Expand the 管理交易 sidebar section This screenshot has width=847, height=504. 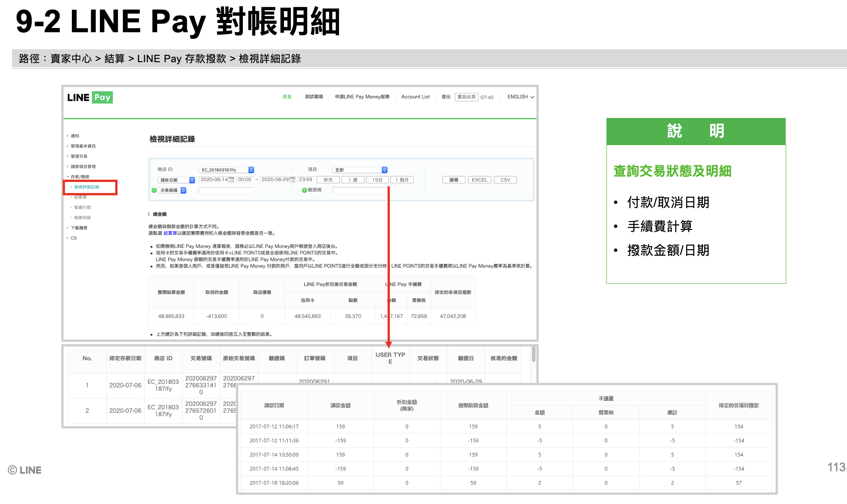point(79,156)
